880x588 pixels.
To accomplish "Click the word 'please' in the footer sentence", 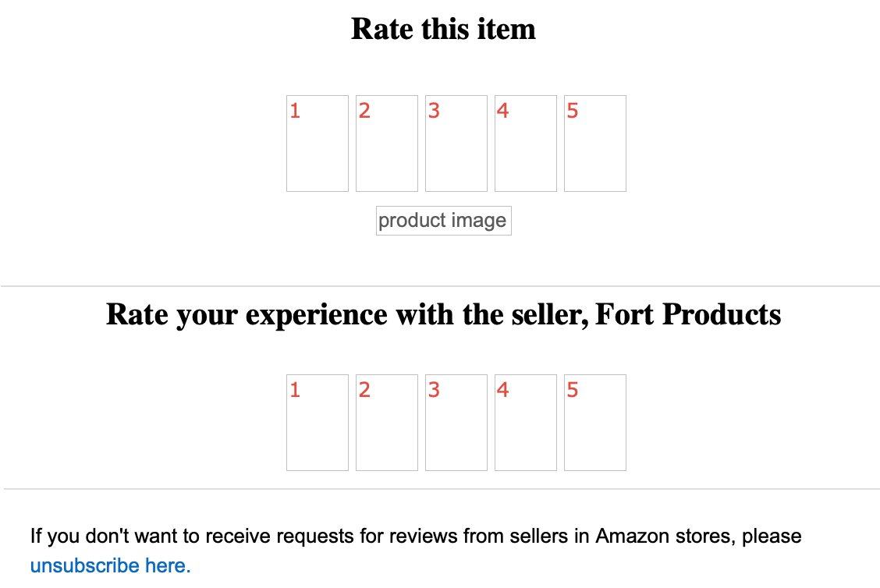I will [x=772, y=537].
